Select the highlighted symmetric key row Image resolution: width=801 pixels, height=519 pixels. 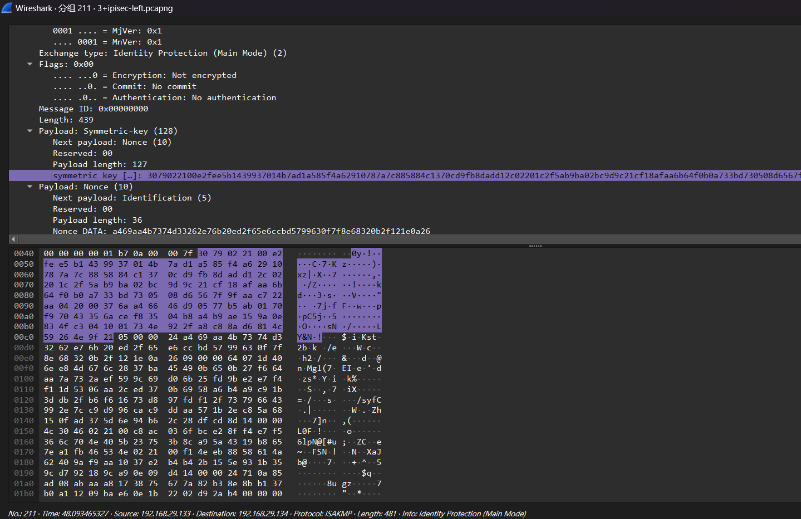(x=405, y=175)
